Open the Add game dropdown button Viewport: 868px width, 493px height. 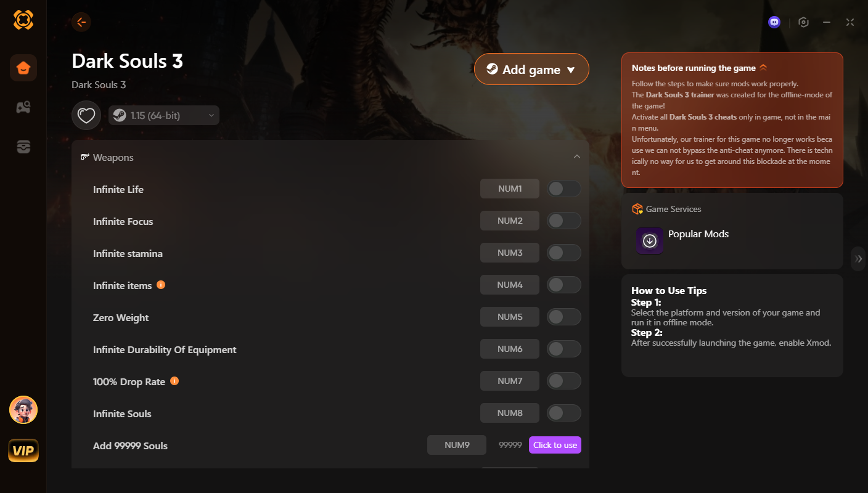click(531, 70)
